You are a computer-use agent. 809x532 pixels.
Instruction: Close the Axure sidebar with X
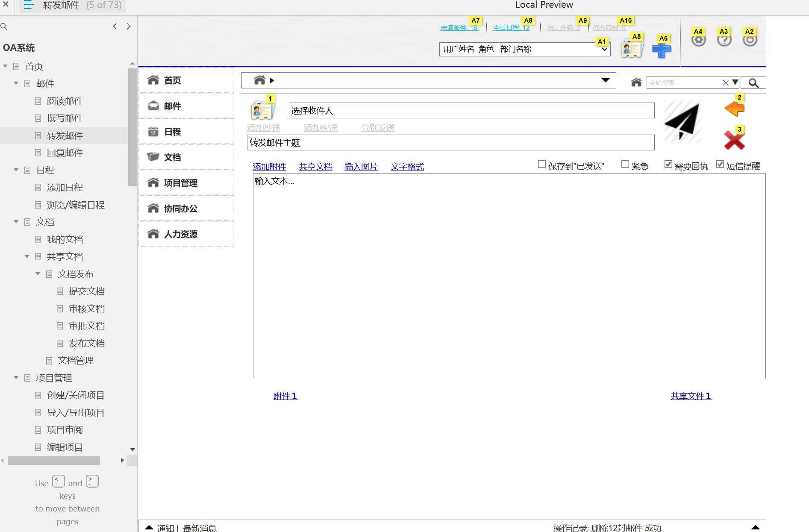point(6,5)
